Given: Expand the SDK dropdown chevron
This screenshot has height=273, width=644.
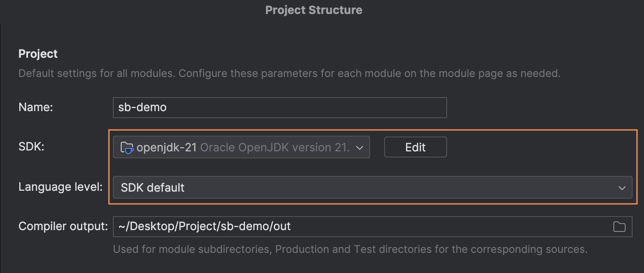Looking at the screenshot, I should click(x=360, y=148).
